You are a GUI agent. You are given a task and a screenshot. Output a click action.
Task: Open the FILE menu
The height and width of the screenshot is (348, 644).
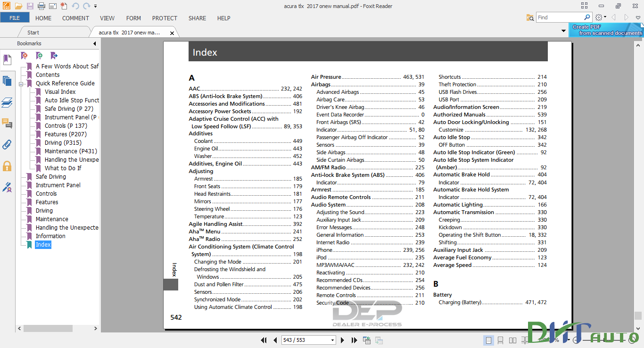pos(15,17)
